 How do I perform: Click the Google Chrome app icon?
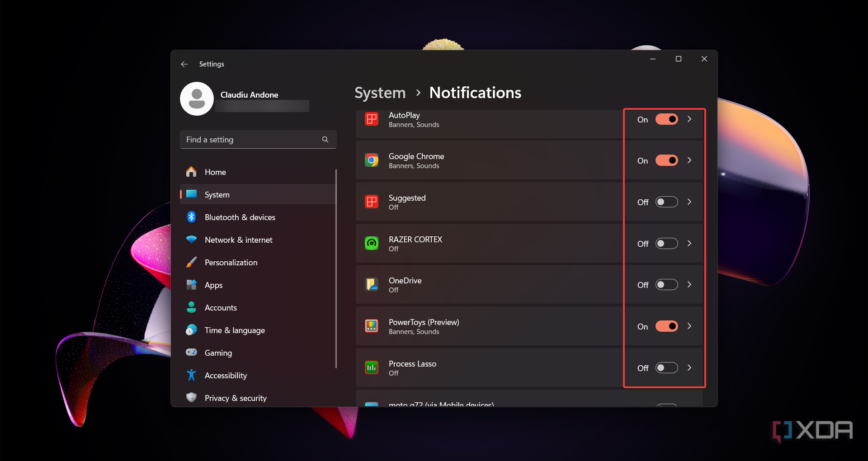pos(372,160)
